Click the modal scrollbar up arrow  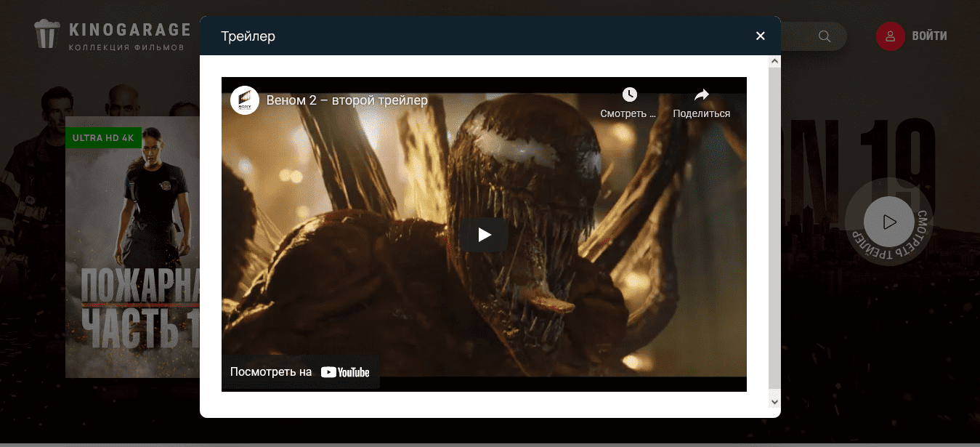coord(774,63)
